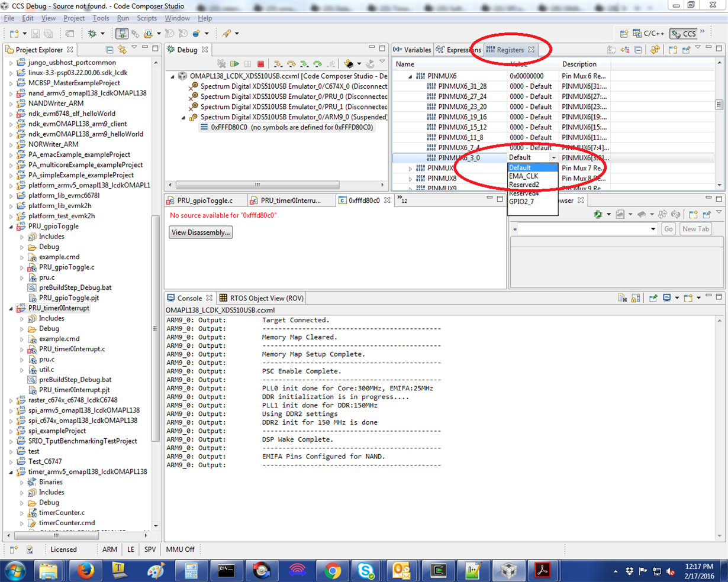The image size is (728, 582).
Task: Click the green chip icon in memory browser toolbar
Action: [598, 214]
